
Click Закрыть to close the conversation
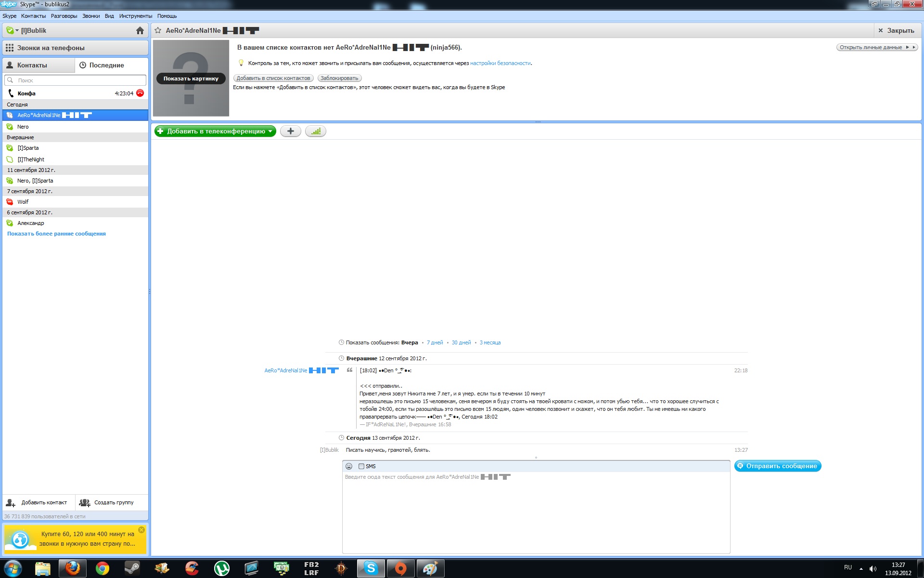click(896, 30)
